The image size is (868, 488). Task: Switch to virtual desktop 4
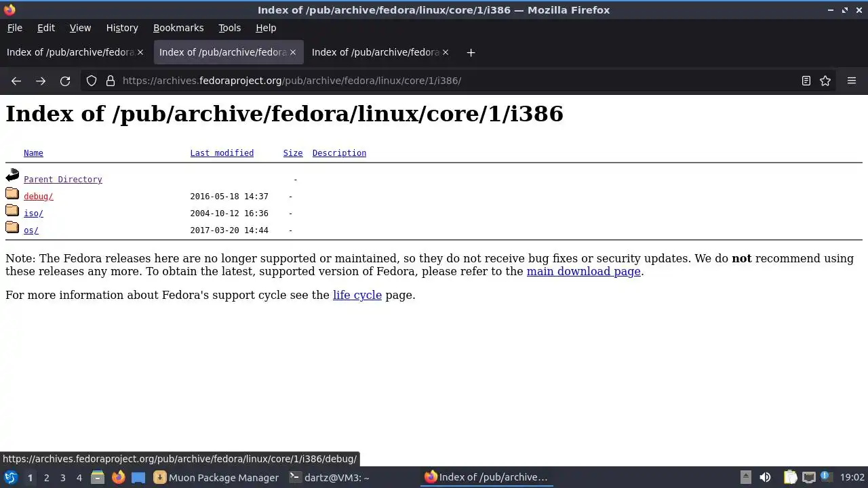(79, 478)
